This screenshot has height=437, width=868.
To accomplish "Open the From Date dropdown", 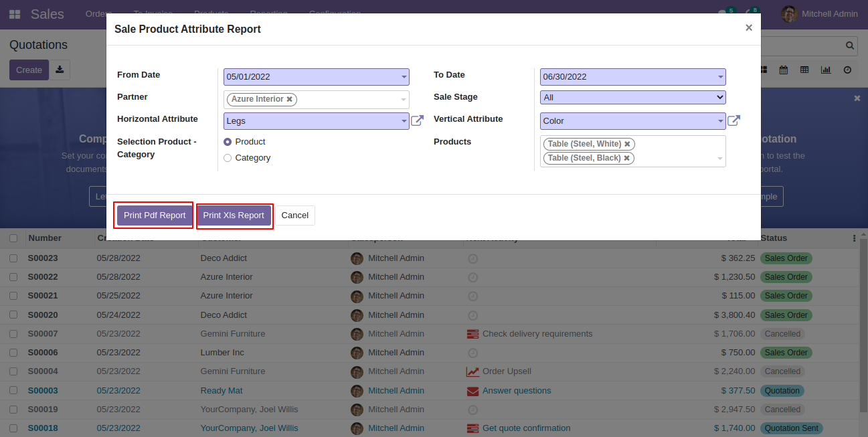I will click(316, 77).
